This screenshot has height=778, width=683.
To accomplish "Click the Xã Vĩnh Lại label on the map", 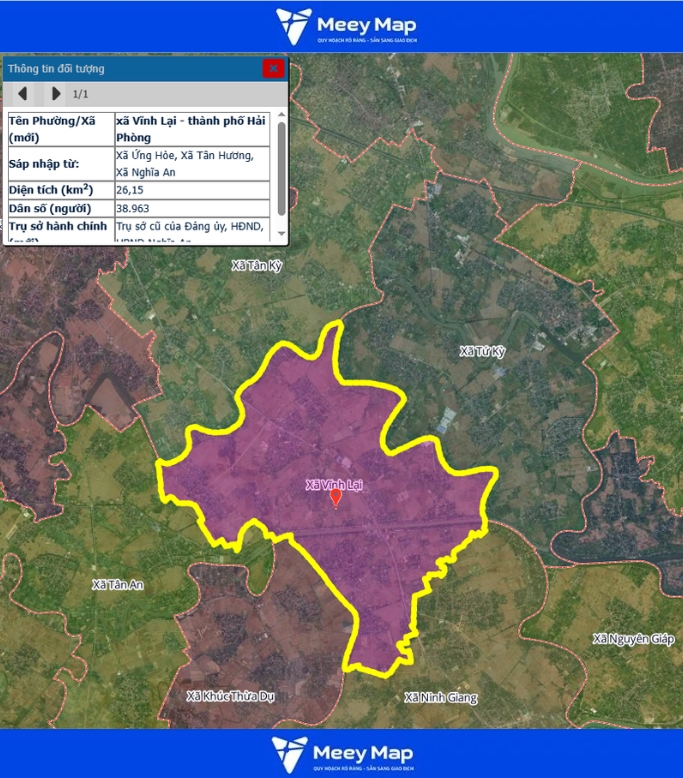I will (335, 485).
